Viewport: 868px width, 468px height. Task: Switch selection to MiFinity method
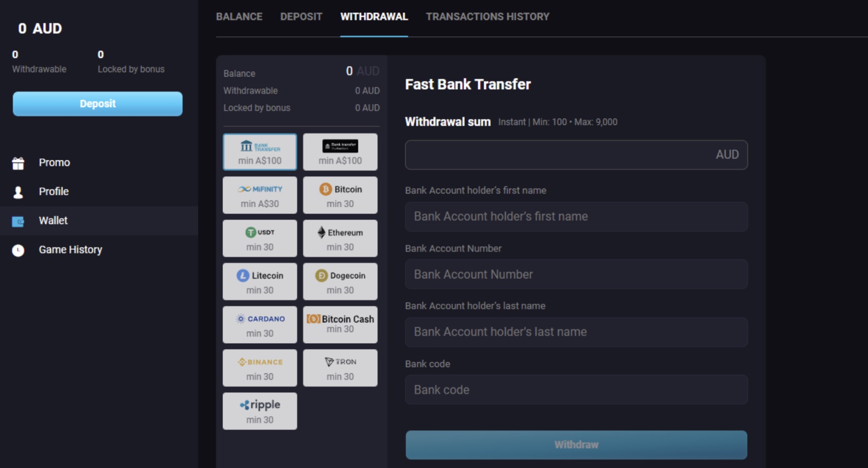[260, 195]
